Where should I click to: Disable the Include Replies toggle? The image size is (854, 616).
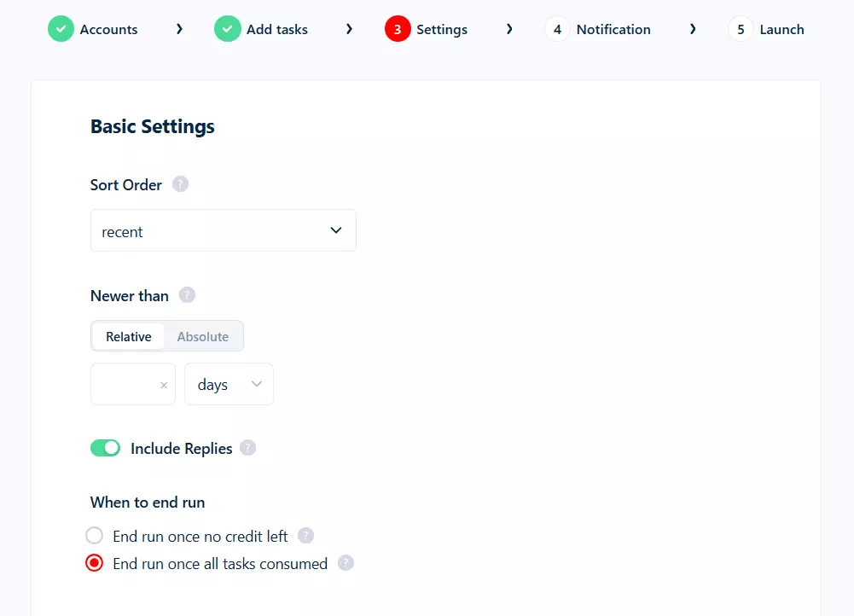[x=105, y=447]
